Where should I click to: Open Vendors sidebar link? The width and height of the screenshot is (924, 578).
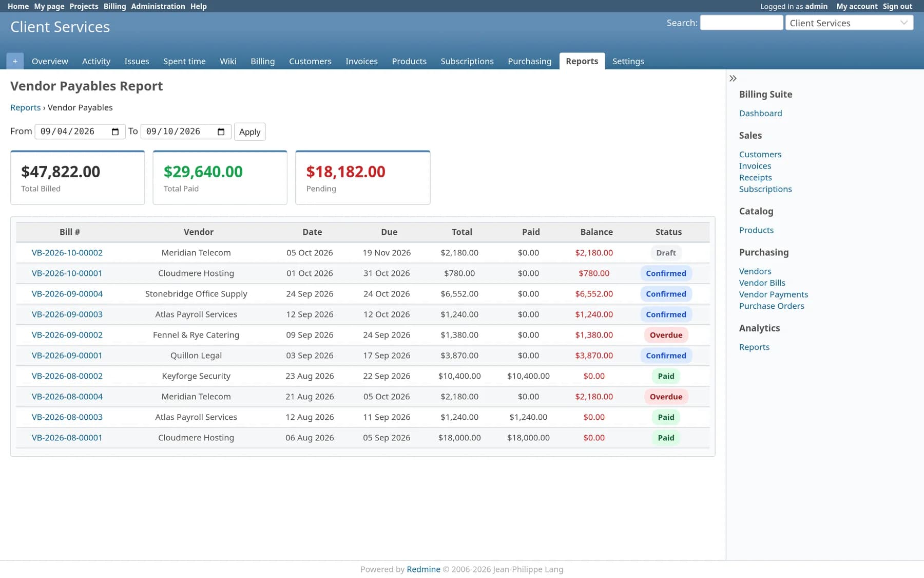(x=755, y=271)
